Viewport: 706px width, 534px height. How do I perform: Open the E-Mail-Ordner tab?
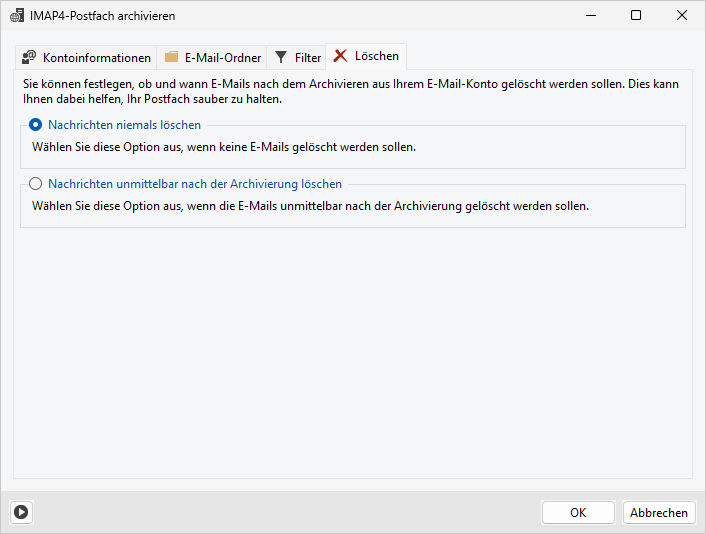pyautogui.click(x=222, y=58)
